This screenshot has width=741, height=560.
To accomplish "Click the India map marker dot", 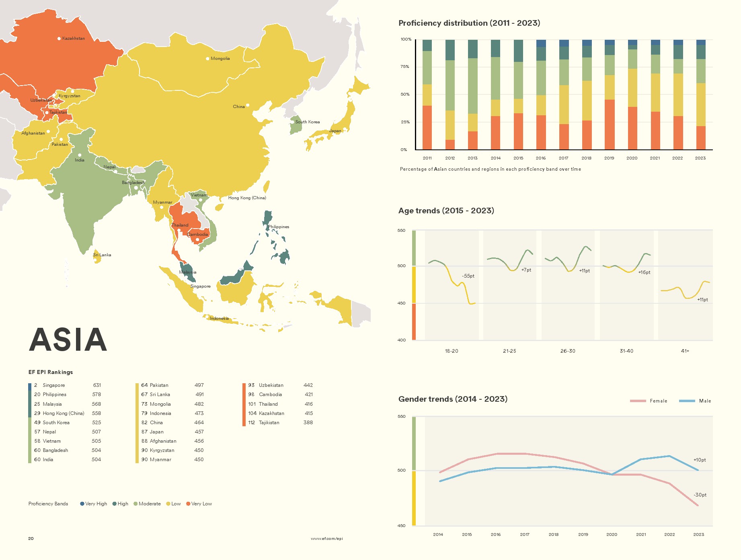I will [x=80, y=155].
